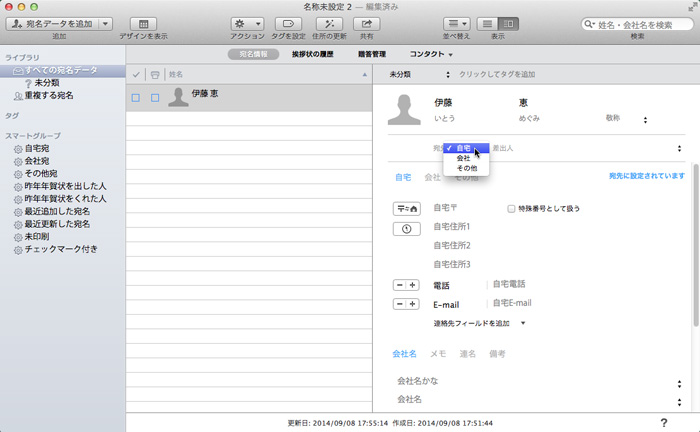
Task: Open the 未分類 category popup
Action: coord(419,74)
